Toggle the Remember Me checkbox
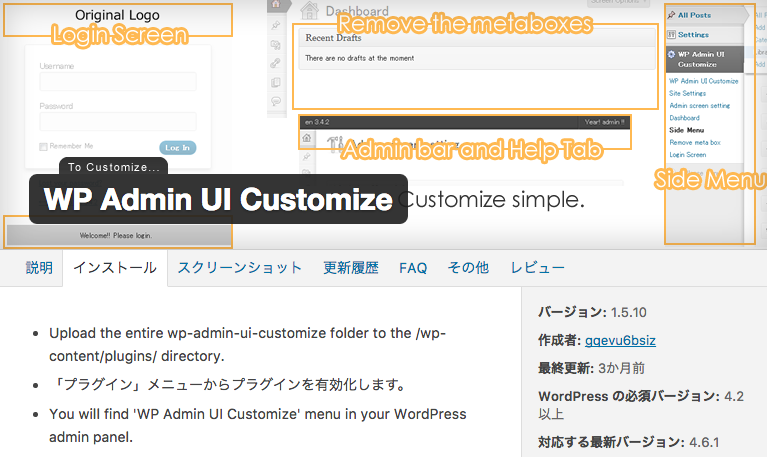The width and height of the screenshot is (767, 457). [43, 146]
